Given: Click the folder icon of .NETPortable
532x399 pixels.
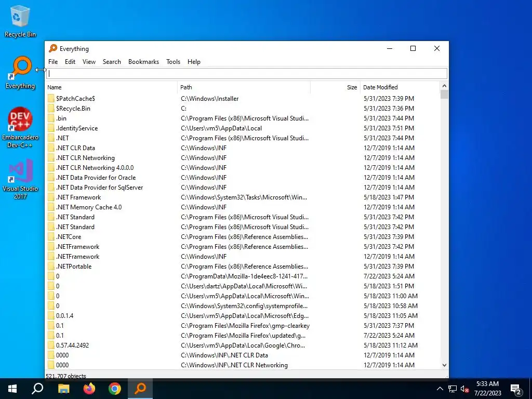Looking at the screenshot, I should 51,266.
